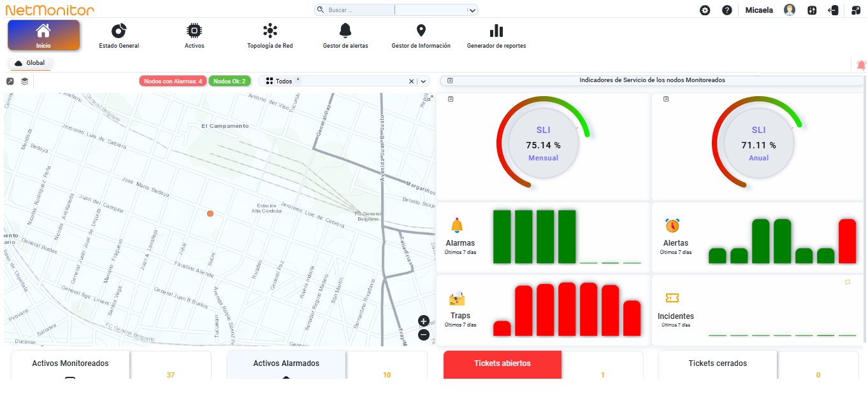Click the Nodos con Alarmas: 4 badge
868x401 pixels.
(173, 81)
